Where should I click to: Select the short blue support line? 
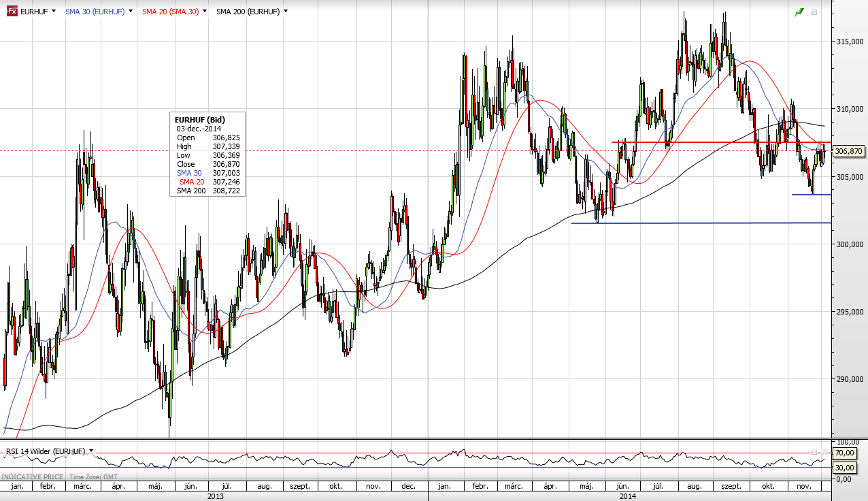point(812,195)
